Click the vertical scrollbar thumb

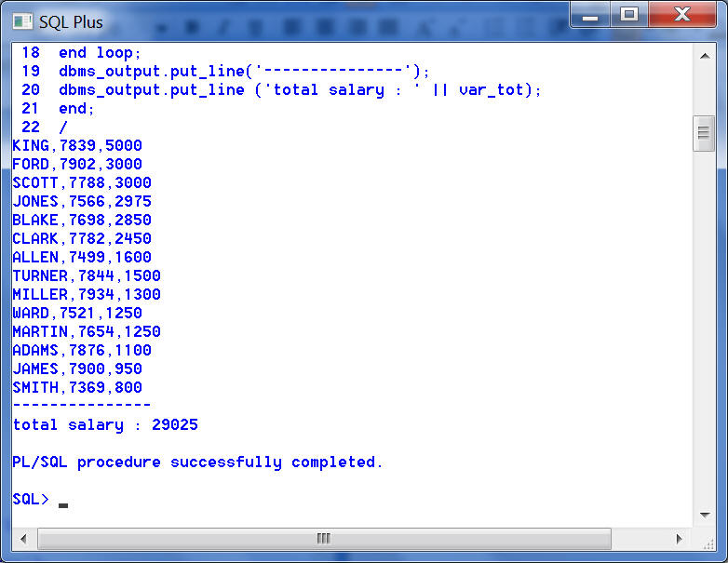[x=704, y=133]
